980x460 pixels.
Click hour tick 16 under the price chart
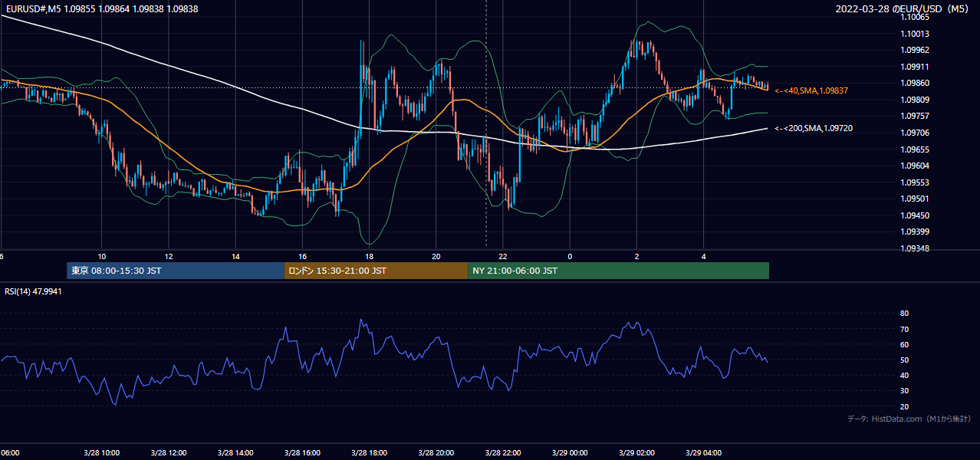(302, 256)
